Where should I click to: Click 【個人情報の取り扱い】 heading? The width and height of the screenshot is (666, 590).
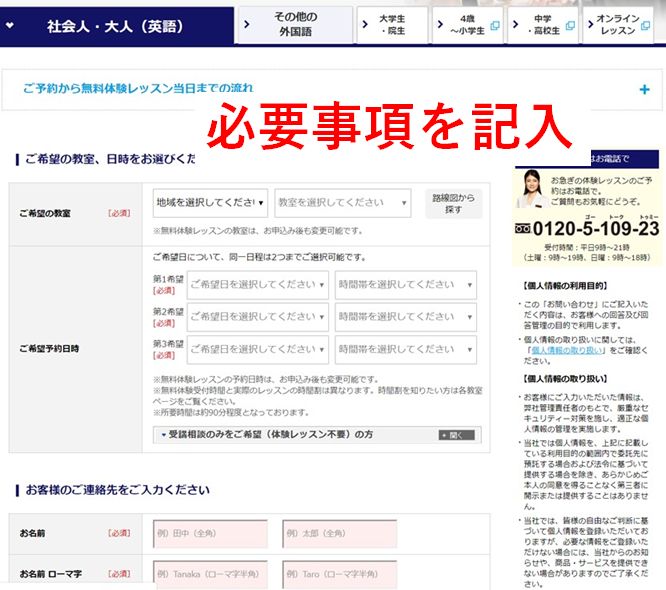[565, 378]
